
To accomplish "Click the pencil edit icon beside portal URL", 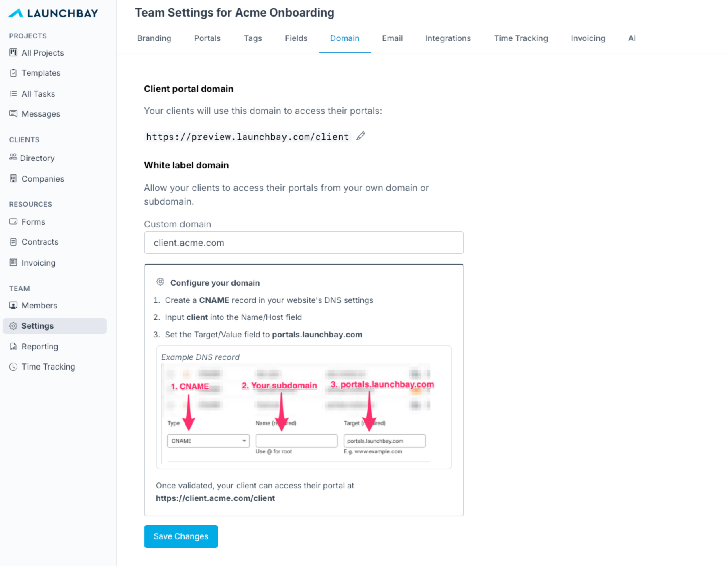I will [x=361, y=136].
